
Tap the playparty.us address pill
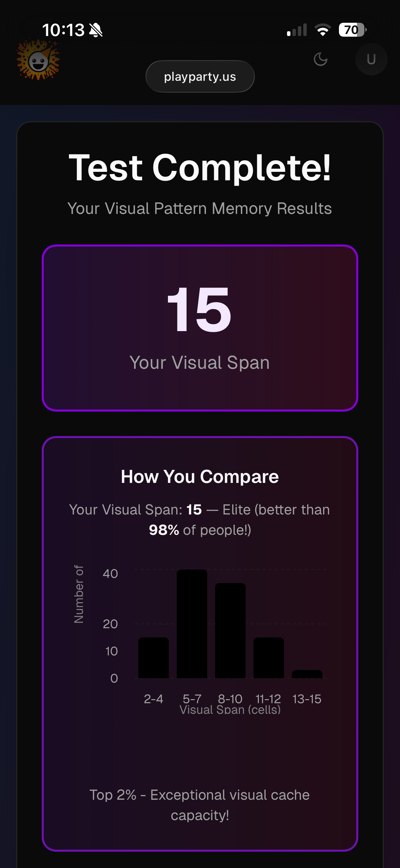point(200,77)
